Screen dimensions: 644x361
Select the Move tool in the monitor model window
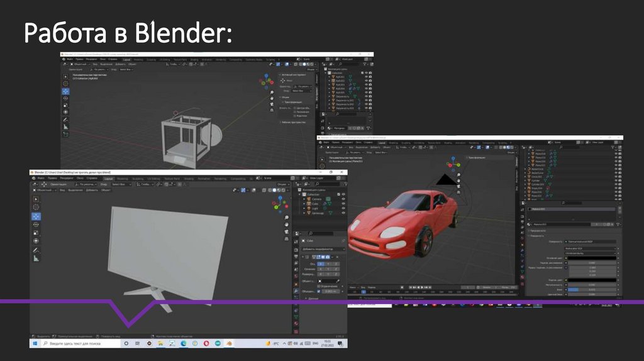(36, 216)
